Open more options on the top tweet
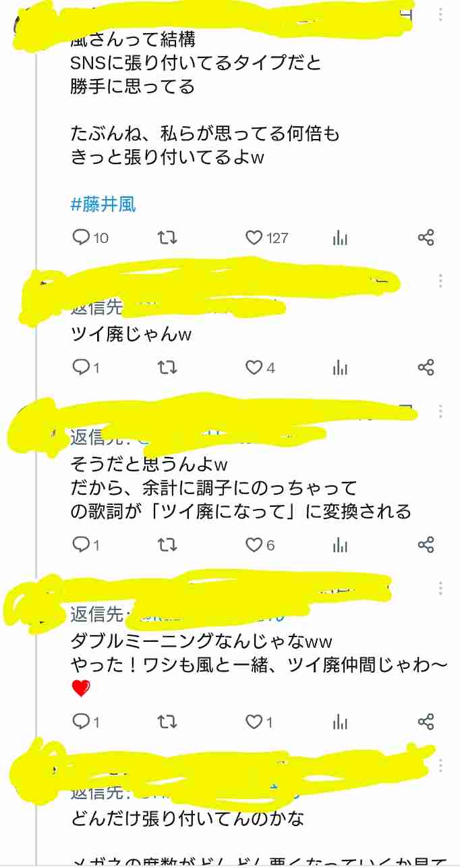 pyautogui.click(x=440, y=15)
